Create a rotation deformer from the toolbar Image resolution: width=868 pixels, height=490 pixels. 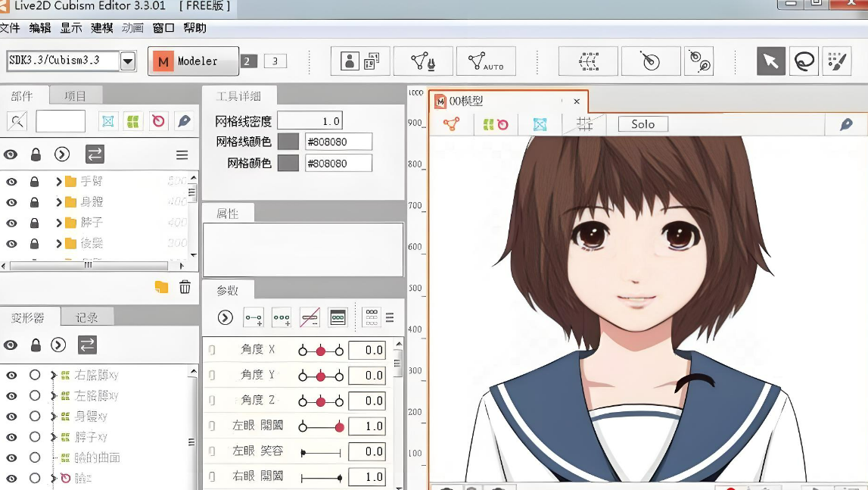[651, 61]
